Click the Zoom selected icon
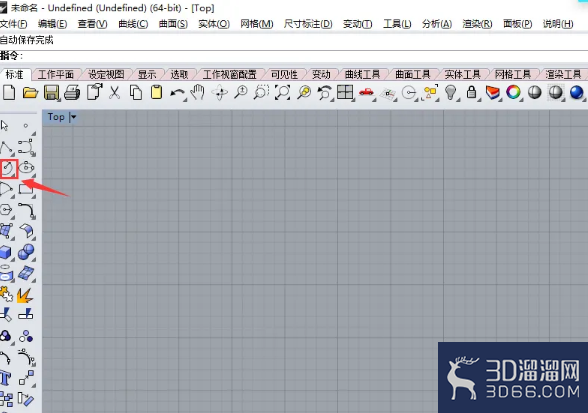 [304, 92]
